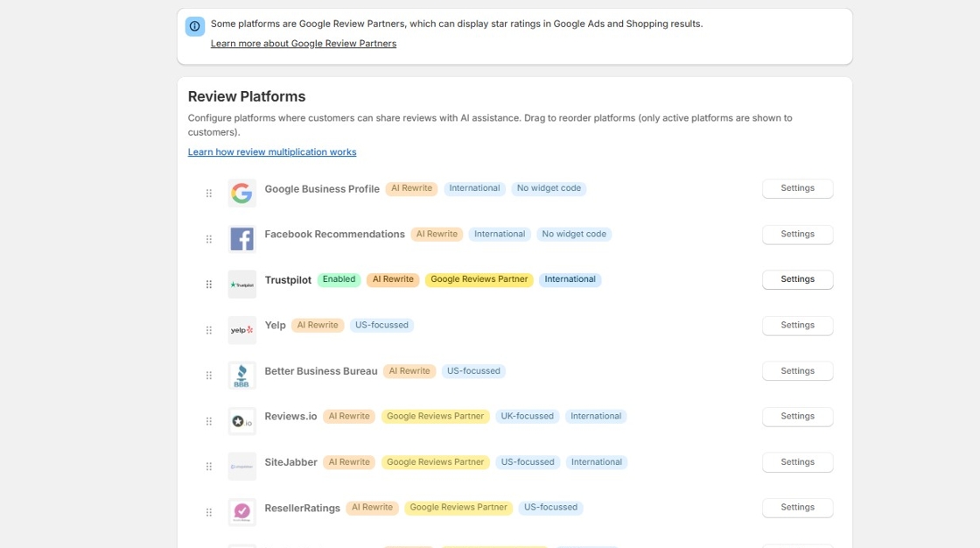Click the AI Rewrite badge on Yelp
This screenshot has height=548, width=980.
click(317, 324)
